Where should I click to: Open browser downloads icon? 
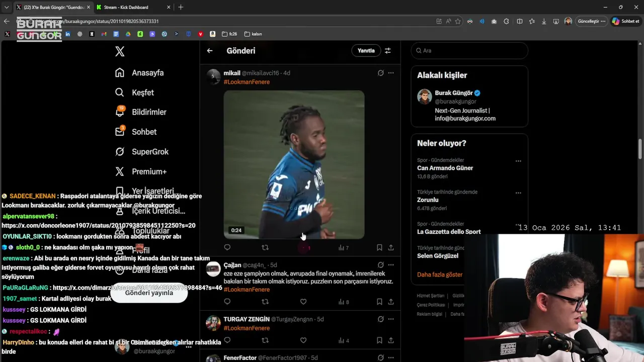(544, 21)
